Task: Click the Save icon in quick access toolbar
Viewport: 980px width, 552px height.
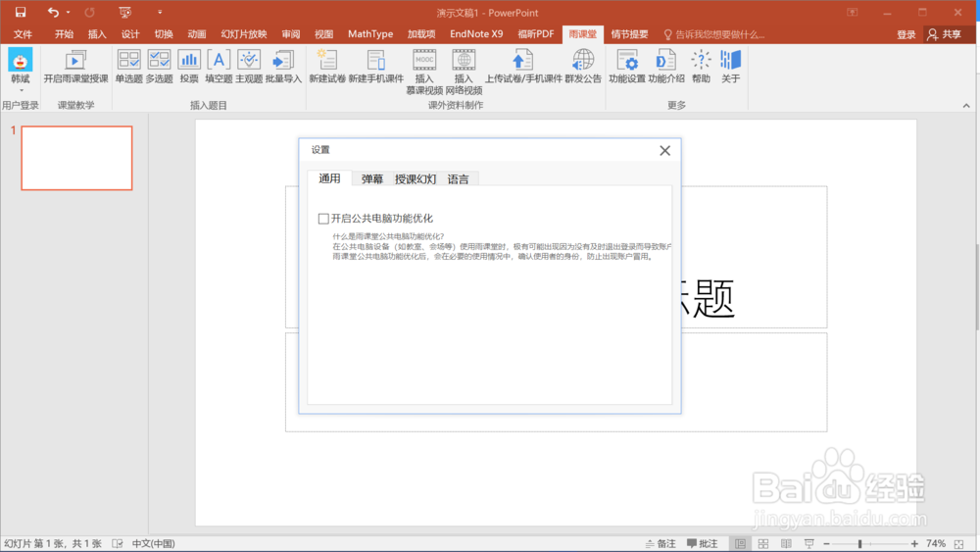Action: click(x=21, y=12)
